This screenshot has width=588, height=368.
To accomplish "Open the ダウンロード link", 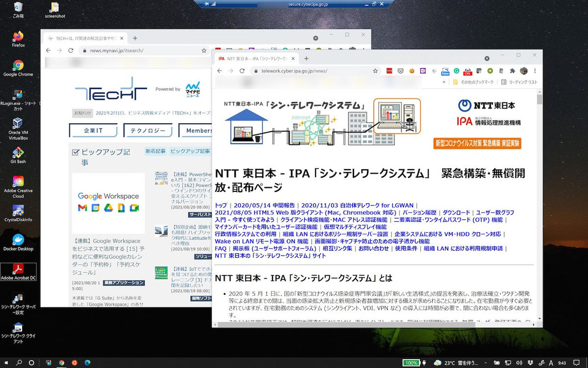I will click(x=456, y=212).
